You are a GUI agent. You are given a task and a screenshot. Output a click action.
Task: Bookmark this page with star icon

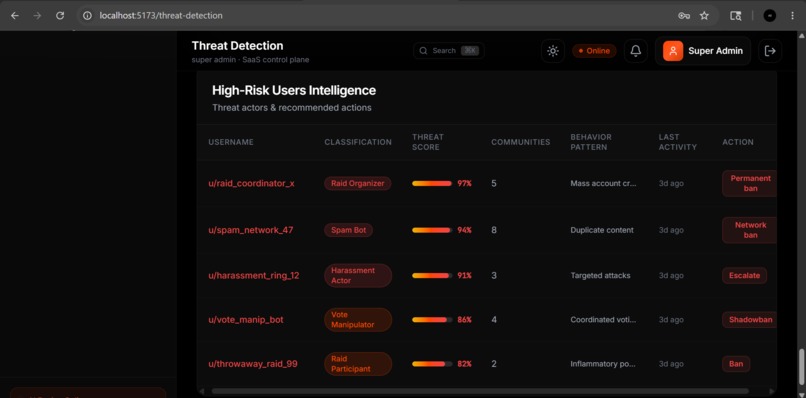pos(704,15)
